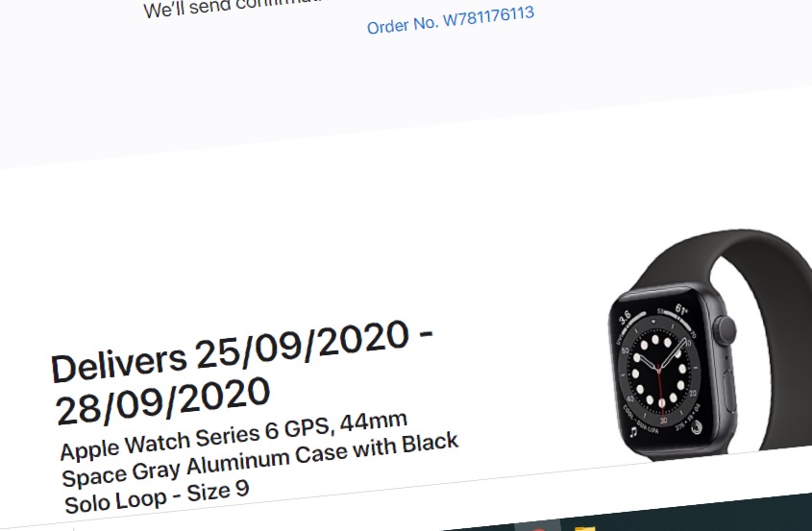
Task: Click the 'Delivers 25/09/2020 -' heading
Action: tap(242, 351)
